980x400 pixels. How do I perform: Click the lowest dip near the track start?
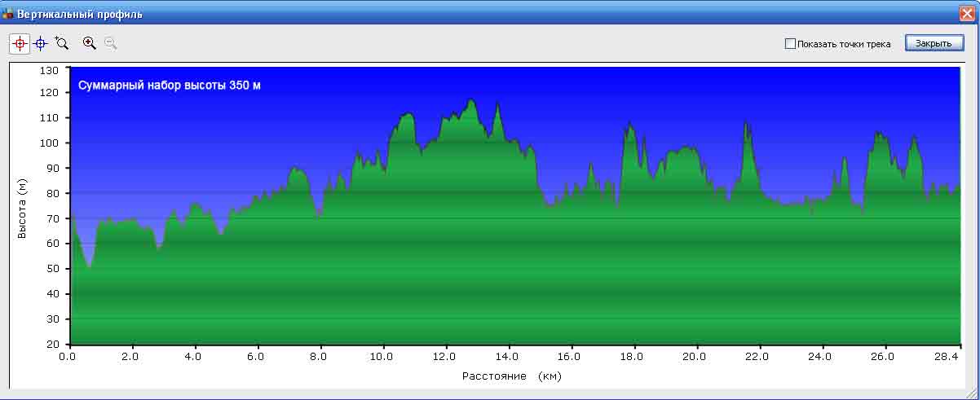(89, 266)
